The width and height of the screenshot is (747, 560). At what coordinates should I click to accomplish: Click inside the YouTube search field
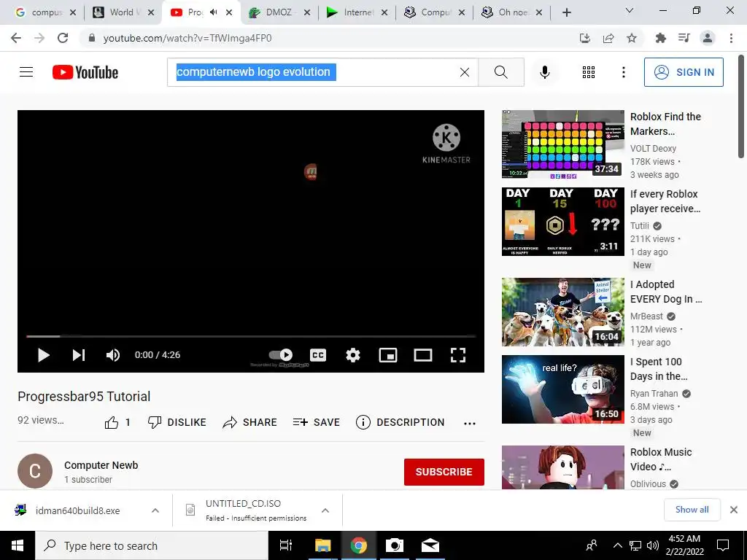[x=322, y=72]
